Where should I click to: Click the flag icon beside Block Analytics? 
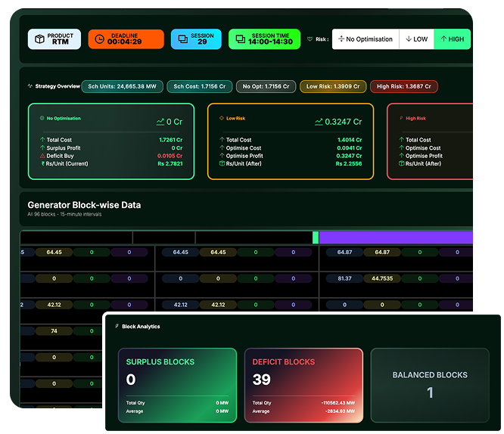point(117,327)
